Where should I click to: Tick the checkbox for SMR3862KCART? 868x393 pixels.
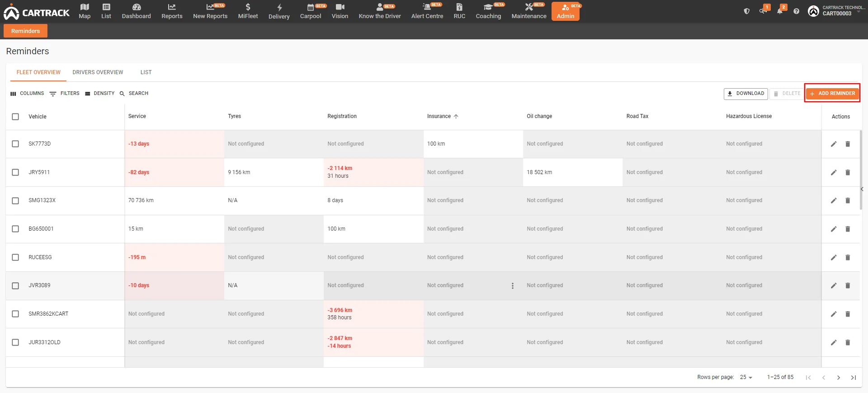[x=15, y=314]
